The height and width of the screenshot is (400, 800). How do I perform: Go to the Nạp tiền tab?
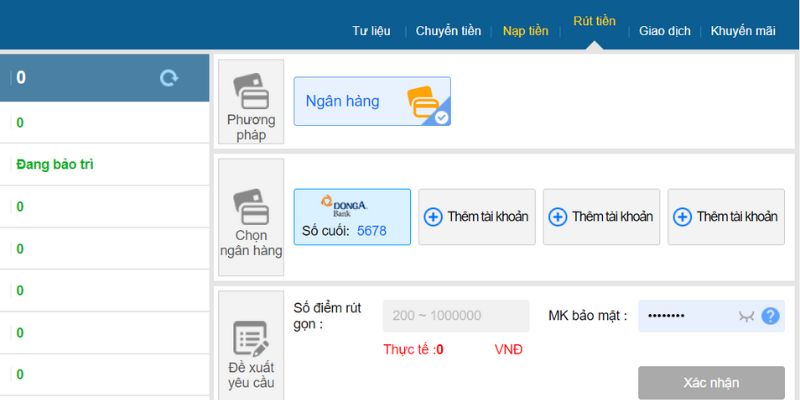coord(525,31)
